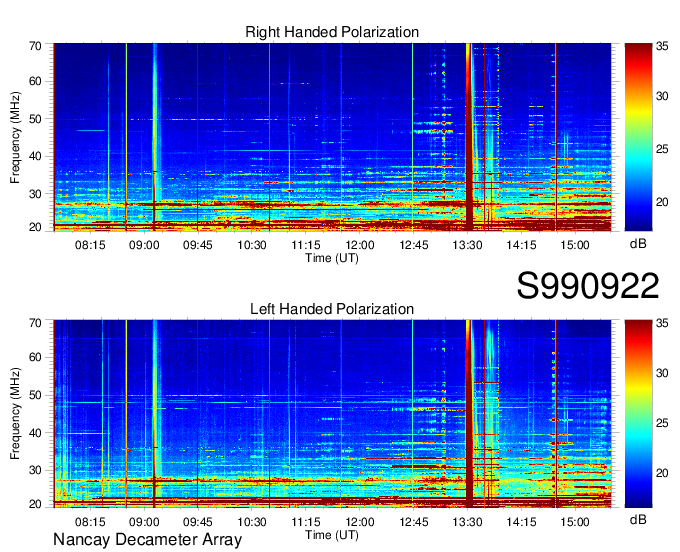The image size is (680, 552).
Task: Select 15:00 tick on right-handed plot time axis
Action: coord(575,245)
